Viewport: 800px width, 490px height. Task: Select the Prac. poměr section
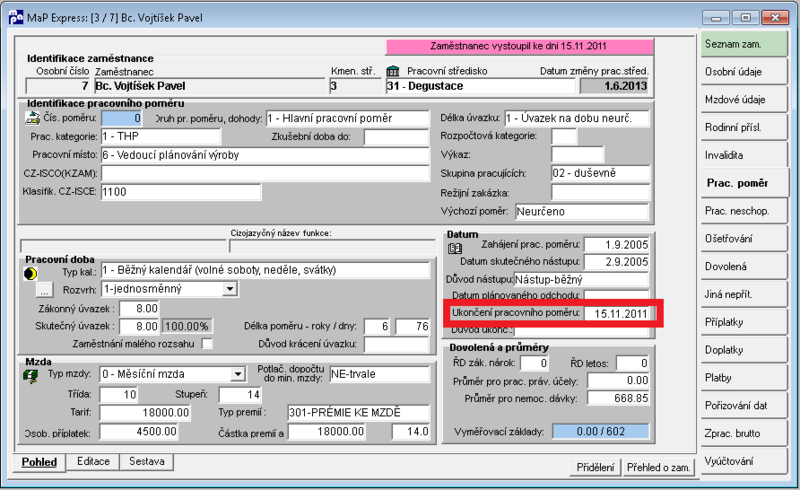(744, 183)
